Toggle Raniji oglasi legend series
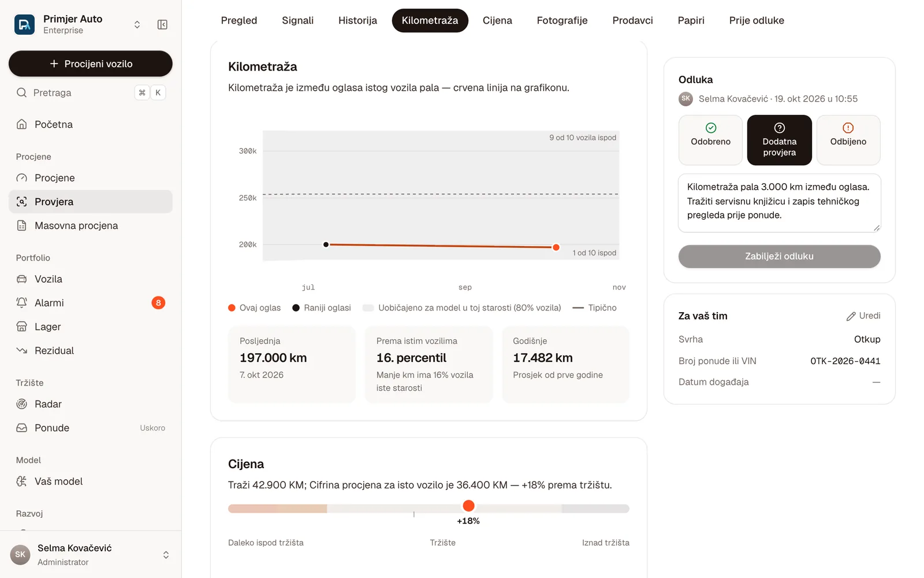924x578 pixels. (x=322, y=308)
